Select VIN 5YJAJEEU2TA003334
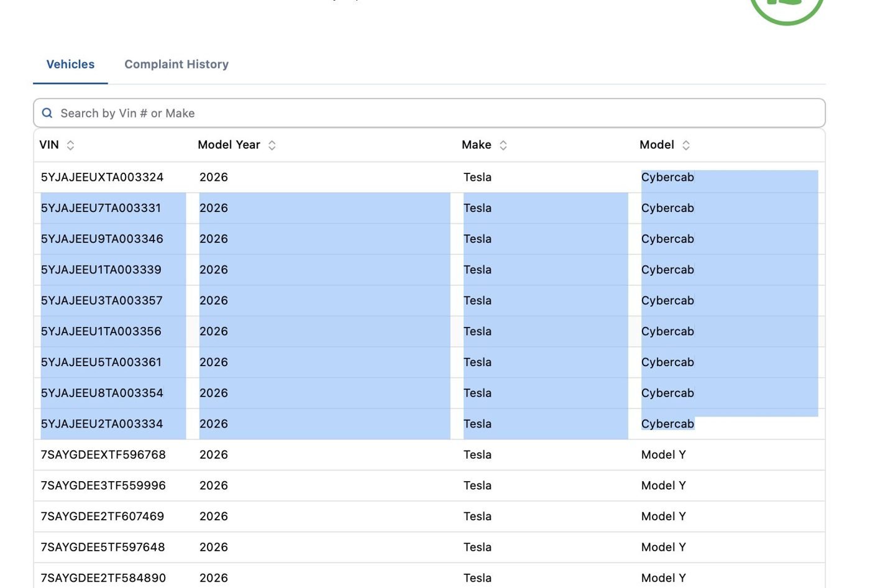870x588 pixels. click(x=101, y=424)
